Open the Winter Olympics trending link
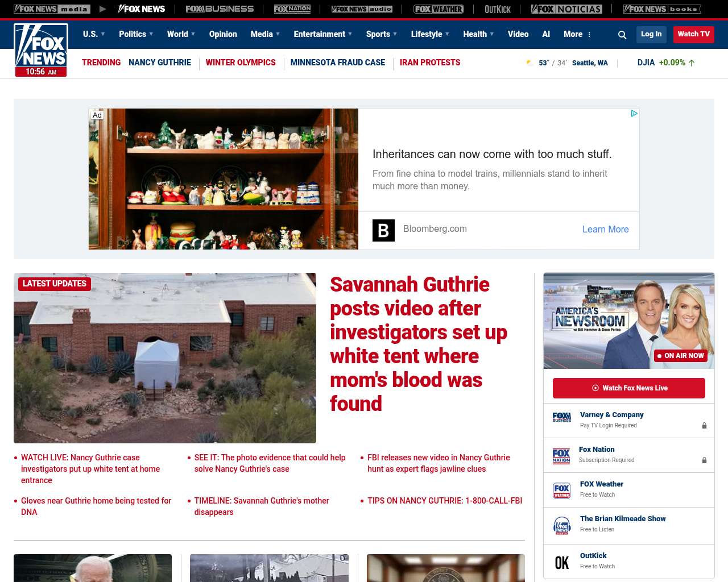Image resolution: width=728 pixels, height=582 pixels. click(x=241, y=63)
